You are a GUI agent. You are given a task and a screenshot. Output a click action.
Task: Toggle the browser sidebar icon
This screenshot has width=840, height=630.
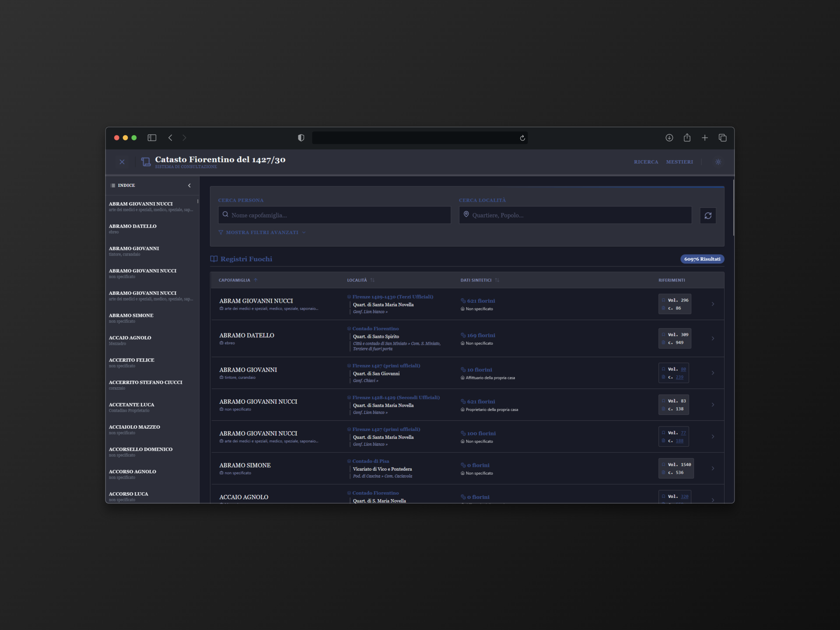click(152, 138)
